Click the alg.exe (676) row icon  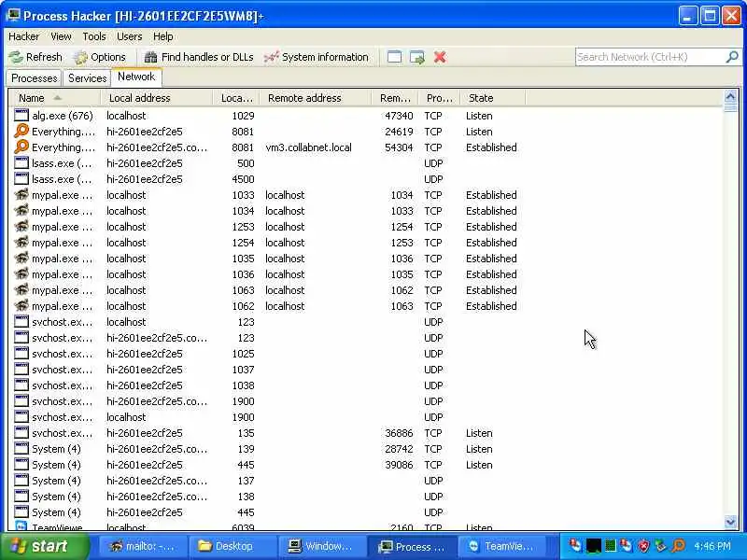point(21,115)
